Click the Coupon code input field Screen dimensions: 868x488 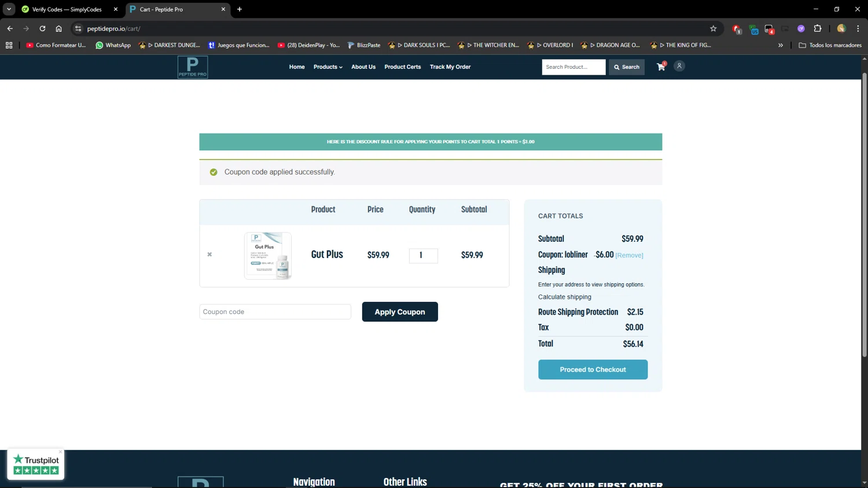pos(275,312)
